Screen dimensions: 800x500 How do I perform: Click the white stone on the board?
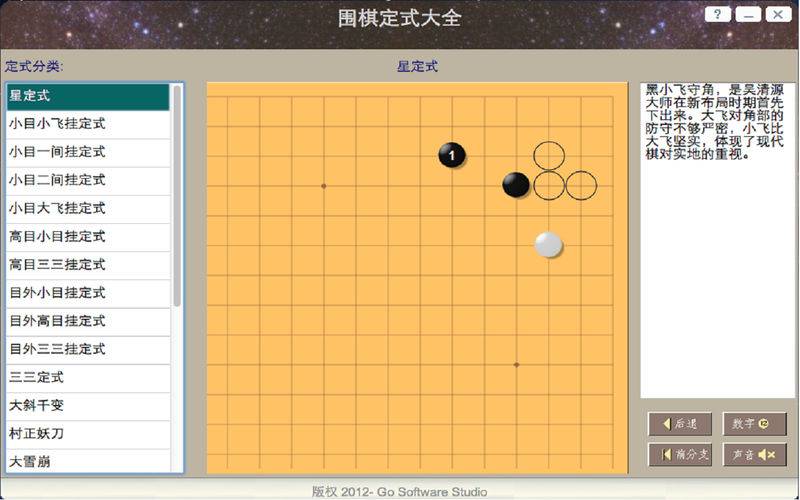tap(548, 245)
